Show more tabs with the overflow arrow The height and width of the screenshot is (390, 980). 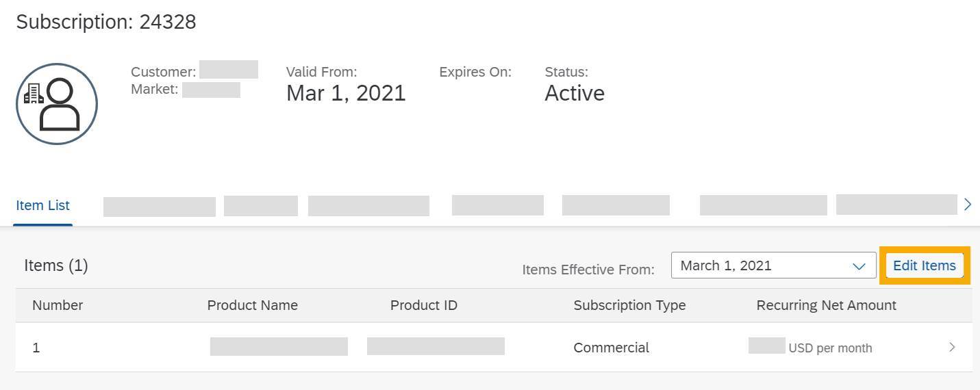coord(967,205)
